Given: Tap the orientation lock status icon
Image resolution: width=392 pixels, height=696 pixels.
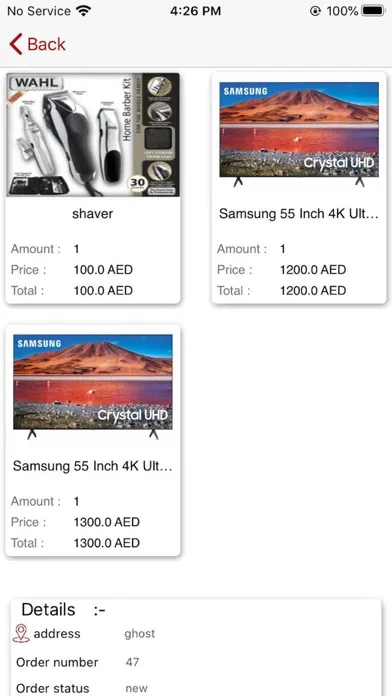Looking at the screenshot, I should tap(315, 11).
